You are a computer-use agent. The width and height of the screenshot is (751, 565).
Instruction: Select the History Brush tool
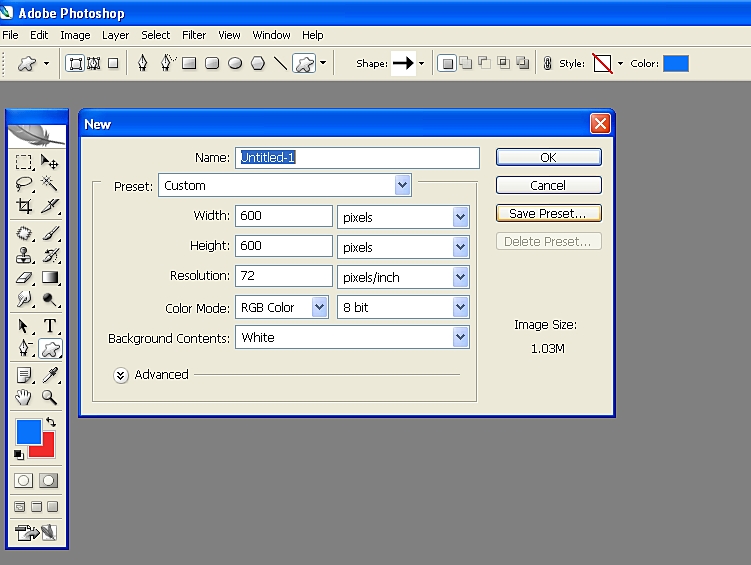coord(50,256)
